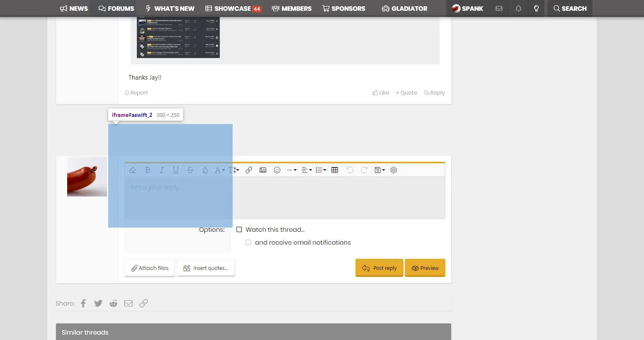Click the Insert quotes button
Image resolution: width=644 pixels, height=340 pixels.
206,268
